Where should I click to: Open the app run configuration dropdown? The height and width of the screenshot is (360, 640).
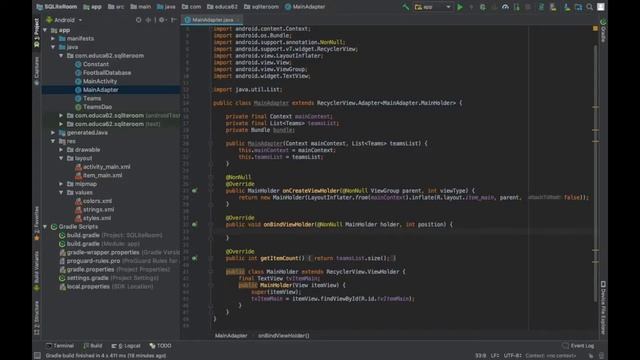tap(432, 7)
